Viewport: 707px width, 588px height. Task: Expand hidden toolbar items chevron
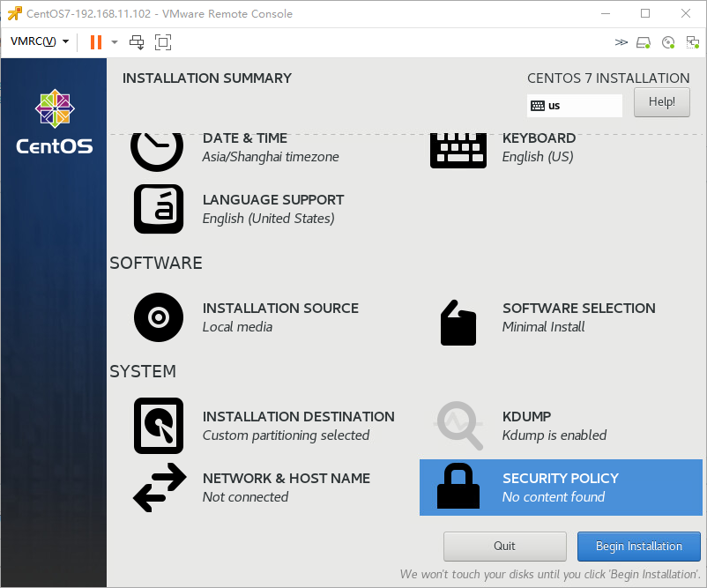[621, 42]
